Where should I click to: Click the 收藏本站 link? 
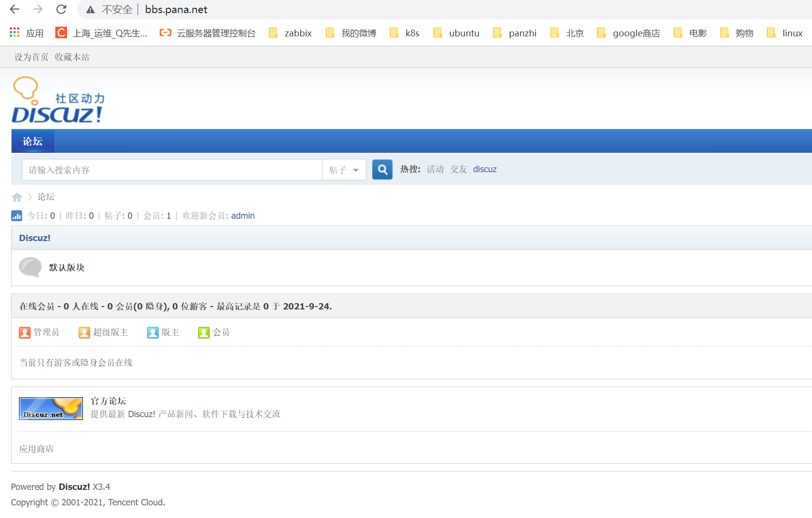pyautogui.click(x=72, y=57)
